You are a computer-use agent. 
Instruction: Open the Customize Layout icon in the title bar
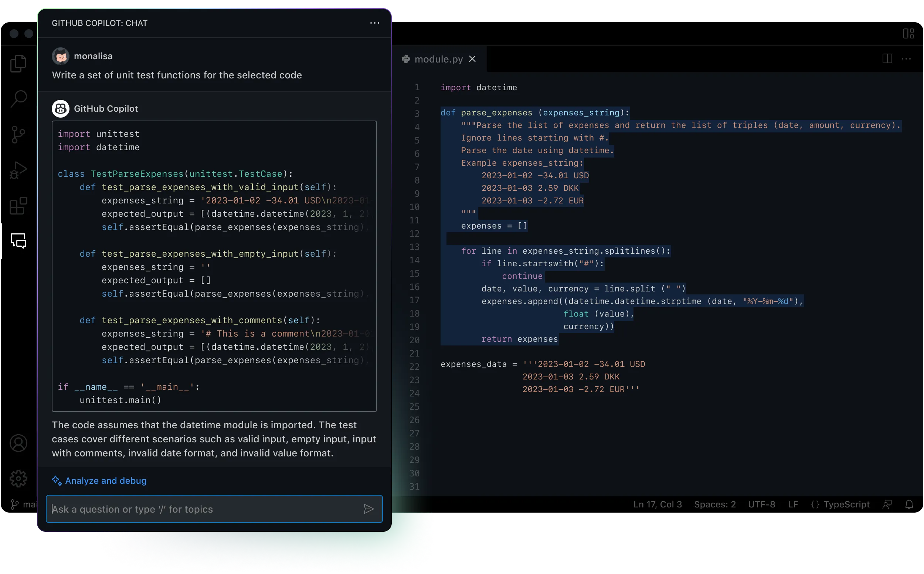tap(909, 33)
